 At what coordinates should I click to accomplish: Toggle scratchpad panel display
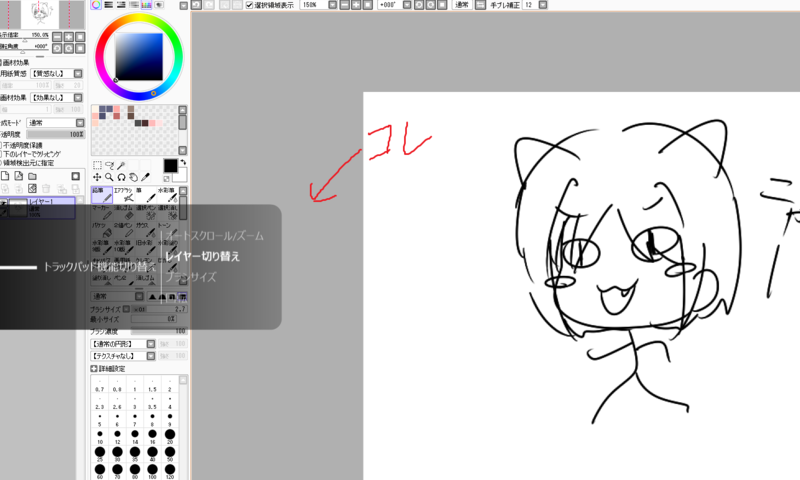pyautogui.click(x=159, y=5)
